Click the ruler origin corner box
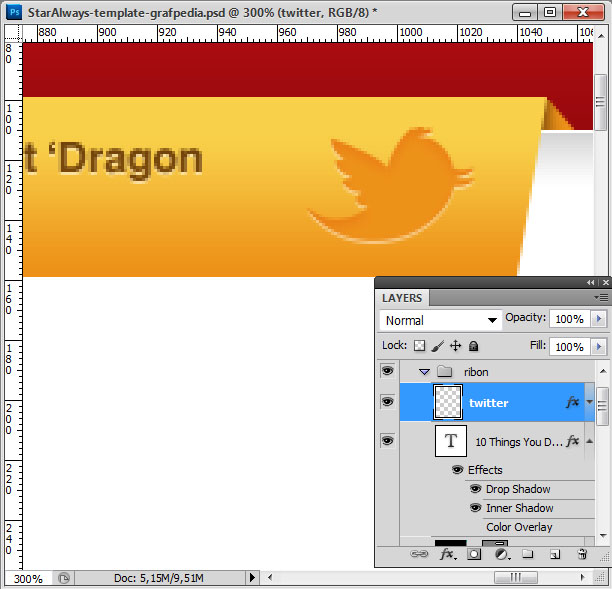 13,33
